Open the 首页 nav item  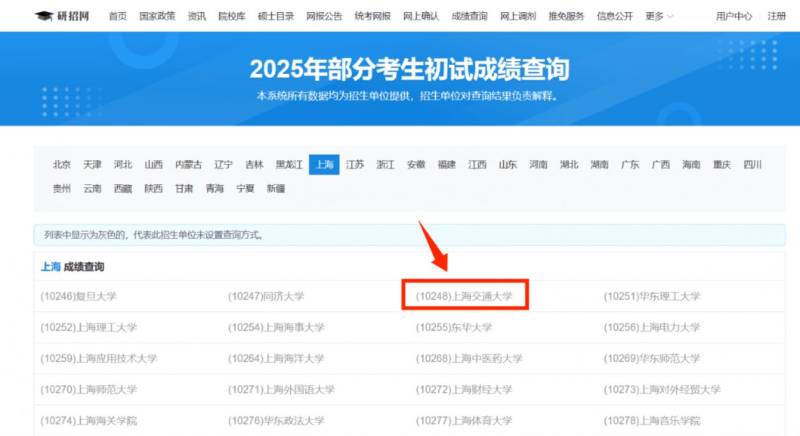[118, 16]
